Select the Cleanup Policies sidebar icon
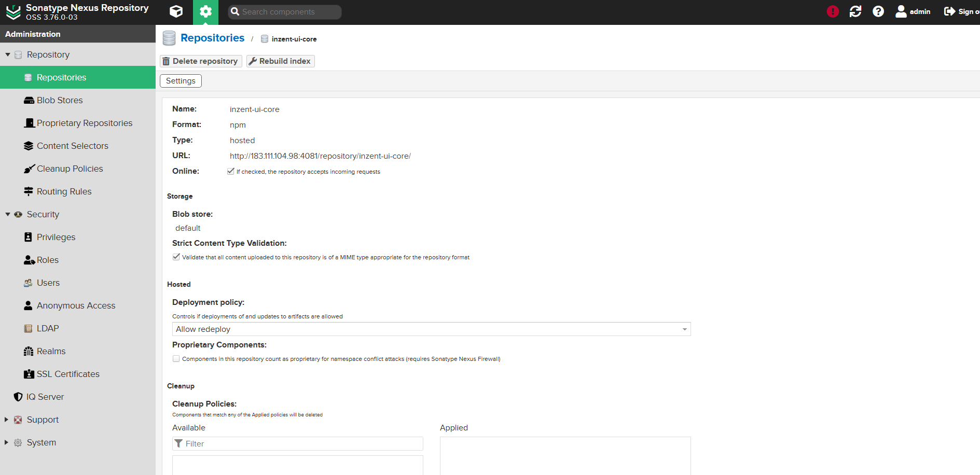 click(x=29, y=168)
